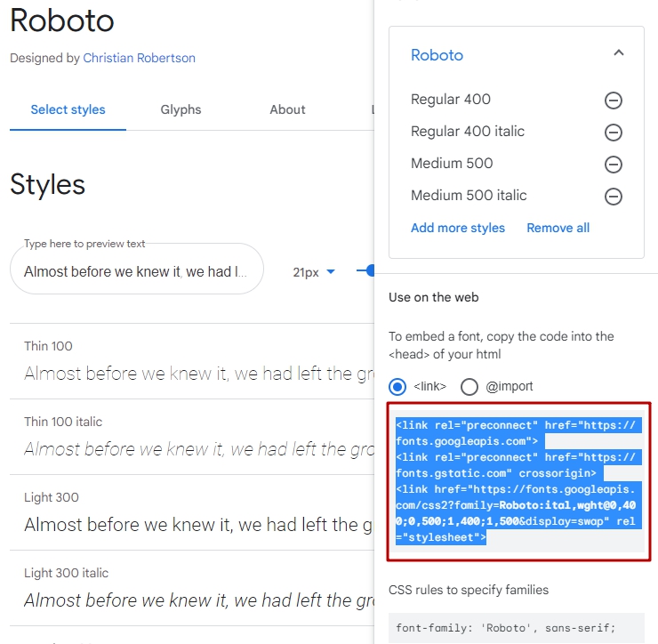Select the Light 300 style row

pyautogui.click(x=192, y=512)
